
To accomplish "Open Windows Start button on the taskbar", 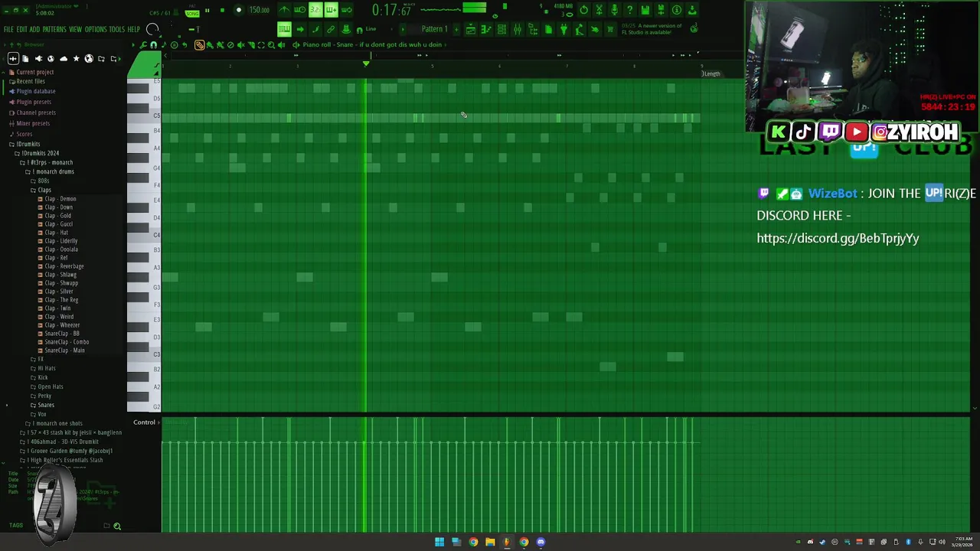I will tap(439, 542).
